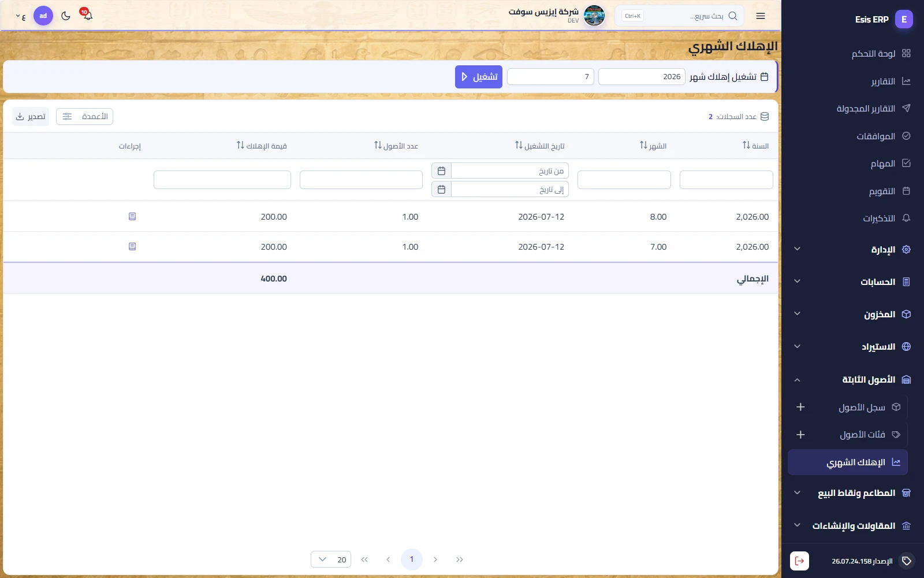Open notifications bell with 10 badge

point(87,14)
